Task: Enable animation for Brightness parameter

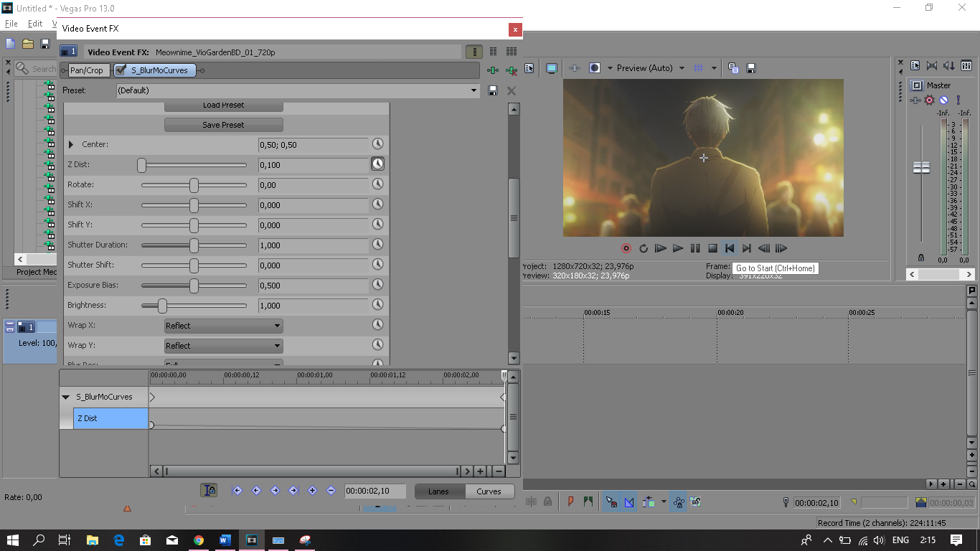Action: (x=377, y=305)
